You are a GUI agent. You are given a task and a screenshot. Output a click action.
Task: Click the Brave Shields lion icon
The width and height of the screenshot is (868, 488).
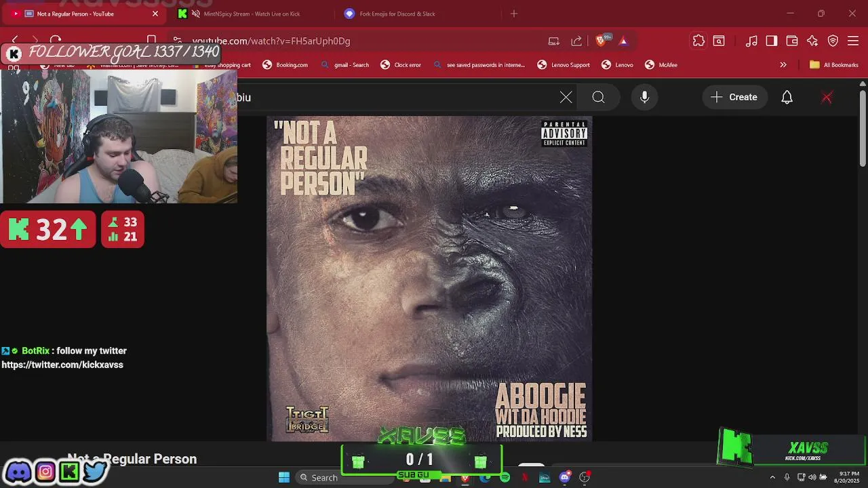(x=601, y=41)
